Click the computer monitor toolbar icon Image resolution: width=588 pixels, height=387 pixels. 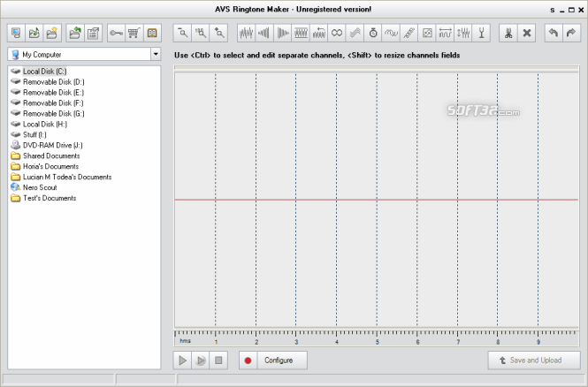click(x=16, y=33)
